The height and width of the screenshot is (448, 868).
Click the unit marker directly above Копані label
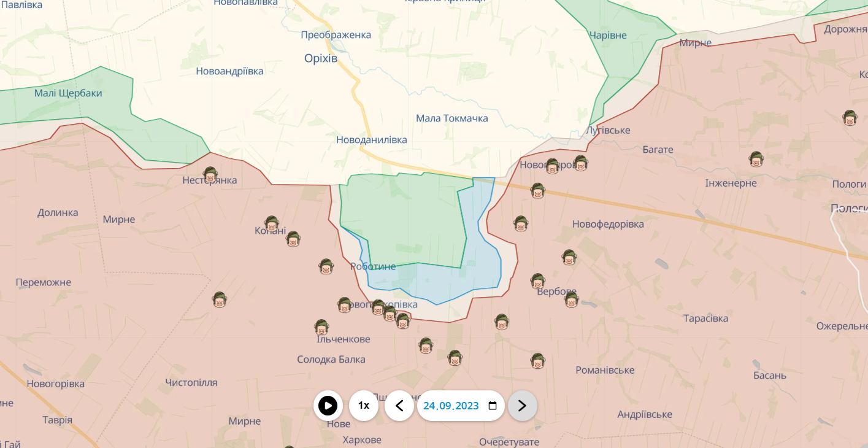[x=271, y=223]
